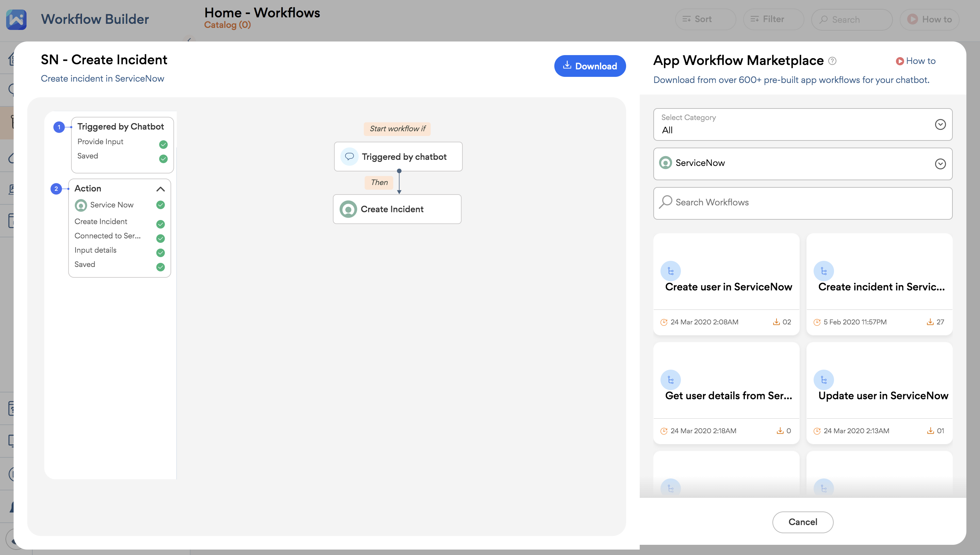Select Create Incident step in Action list
The height and width of the screenshot is (555, 980).
(x=101, y=221)
